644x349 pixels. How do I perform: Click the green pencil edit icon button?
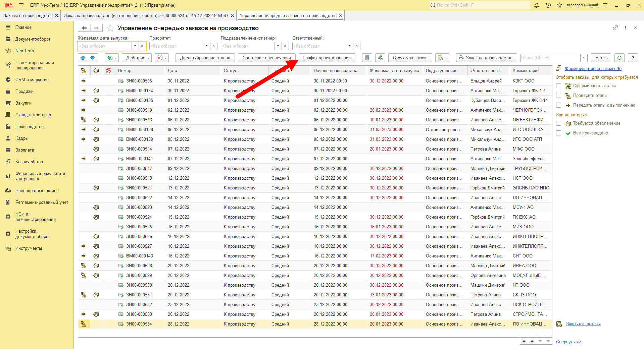point(380,58)
